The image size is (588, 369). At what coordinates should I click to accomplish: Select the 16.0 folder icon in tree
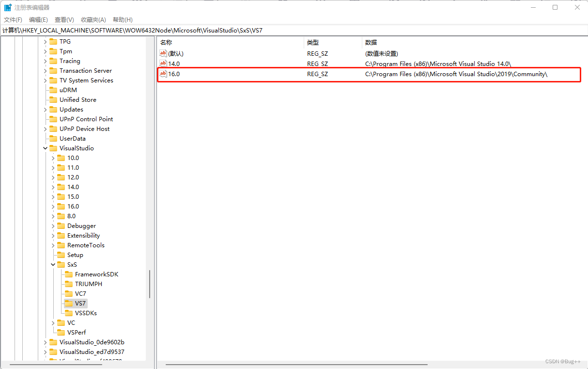coord(61,207)
